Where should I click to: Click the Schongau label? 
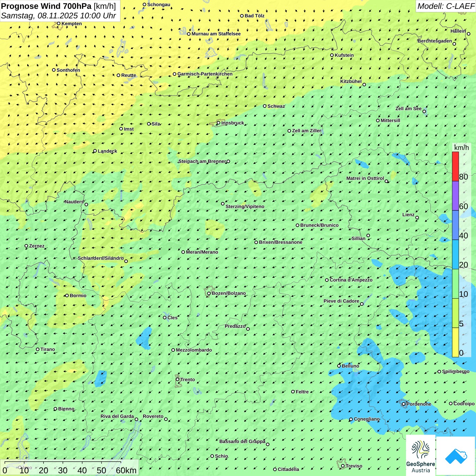tap(158, 4)
